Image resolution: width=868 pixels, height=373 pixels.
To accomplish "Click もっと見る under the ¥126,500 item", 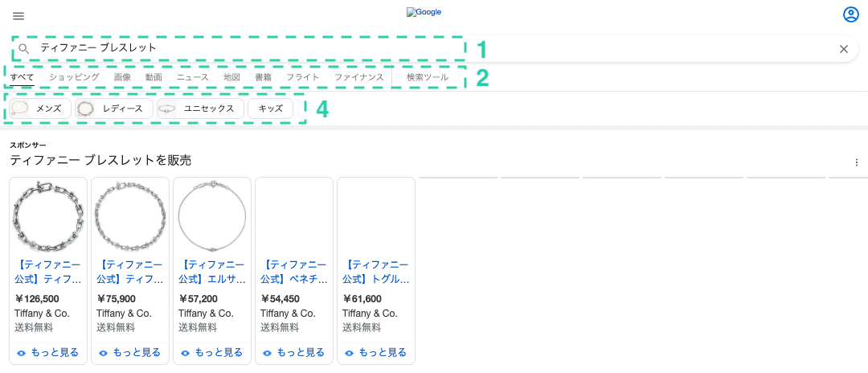I will point(48,353).
